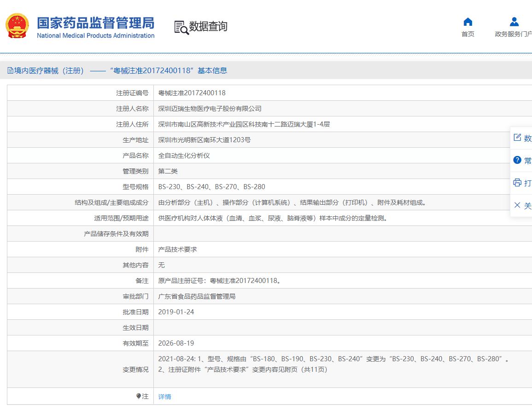Click product name 全自动生化分析仪
This screenshot has width=532, height=410.
pos(184,156)
